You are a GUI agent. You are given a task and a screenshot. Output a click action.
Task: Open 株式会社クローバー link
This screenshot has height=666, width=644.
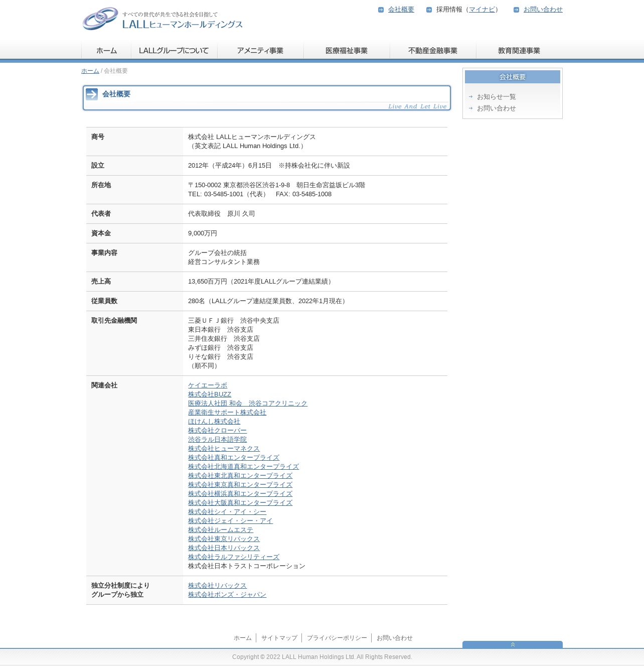click(x=218, y=431)
